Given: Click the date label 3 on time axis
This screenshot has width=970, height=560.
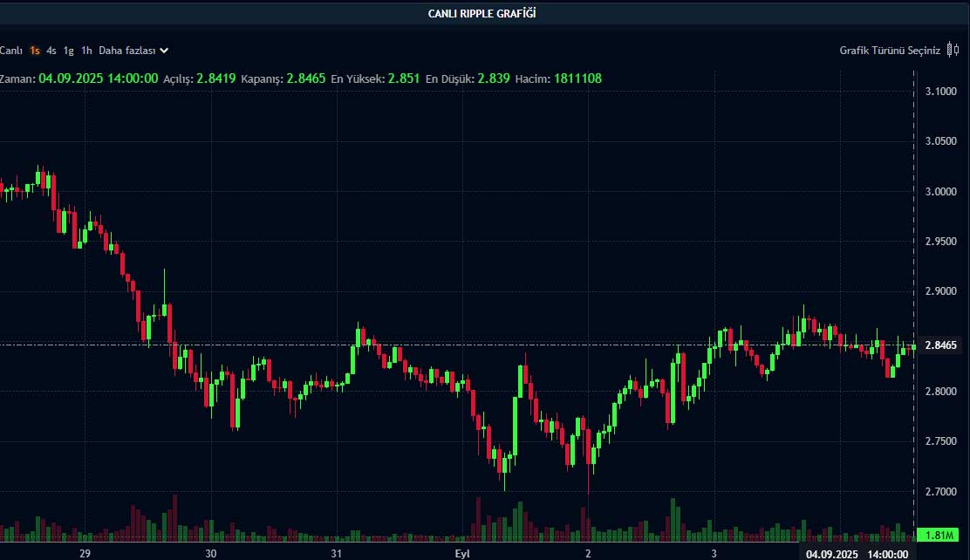Looking at the screenshot, I should click(714, 554).
